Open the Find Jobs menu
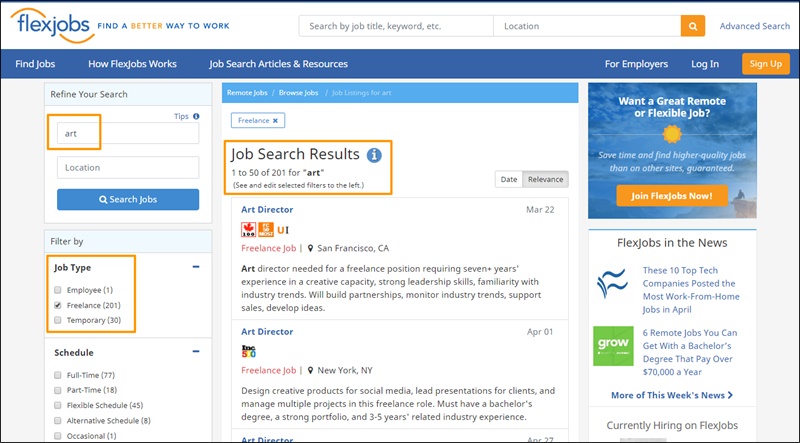The width and height of the screenshot is (800, 443). 35,64
